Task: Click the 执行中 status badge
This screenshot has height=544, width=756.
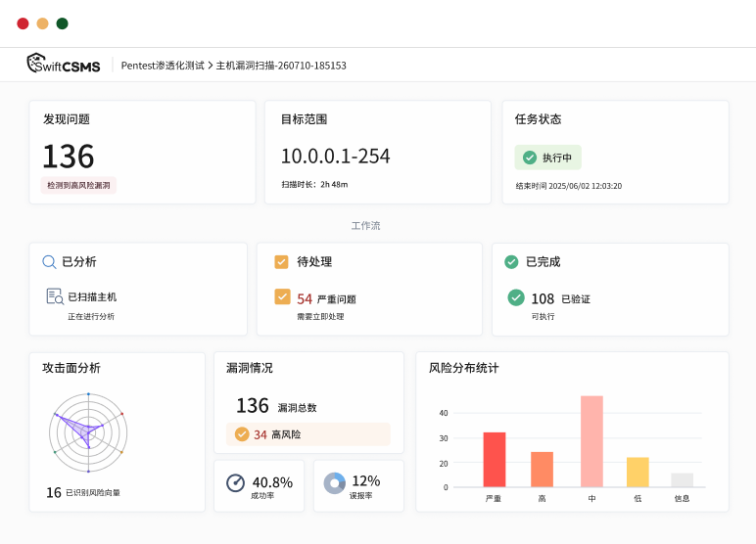Action: pos(548,158)
